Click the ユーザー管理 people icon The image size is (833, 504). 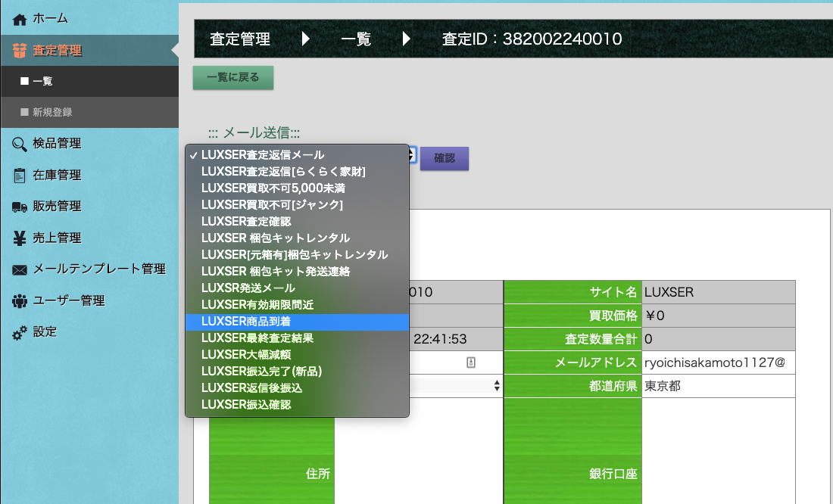click(x=20, y=300)
